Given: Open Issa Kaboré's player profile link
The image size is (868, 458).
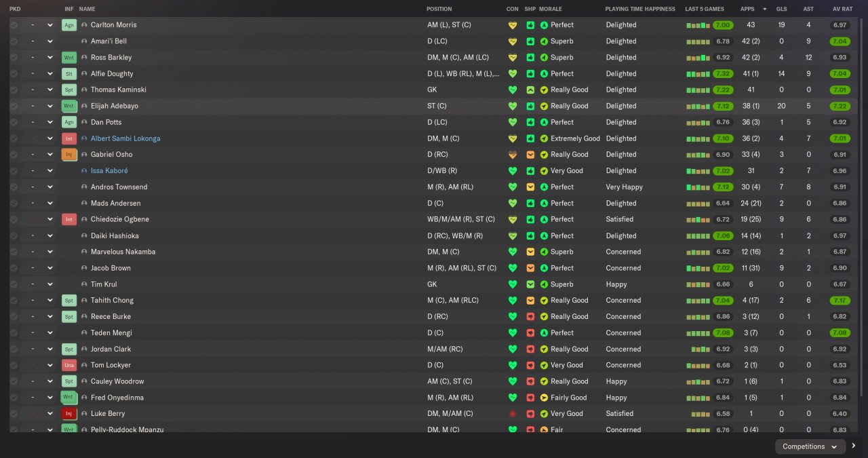Looking at the screenshot, I should tap(109, 171).
